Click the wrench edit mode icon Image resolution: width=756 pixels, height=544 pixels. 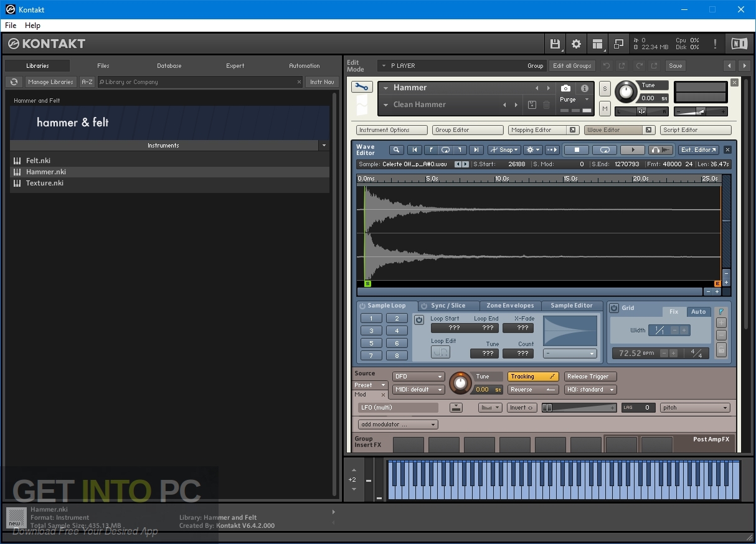[x=361, y=87]
